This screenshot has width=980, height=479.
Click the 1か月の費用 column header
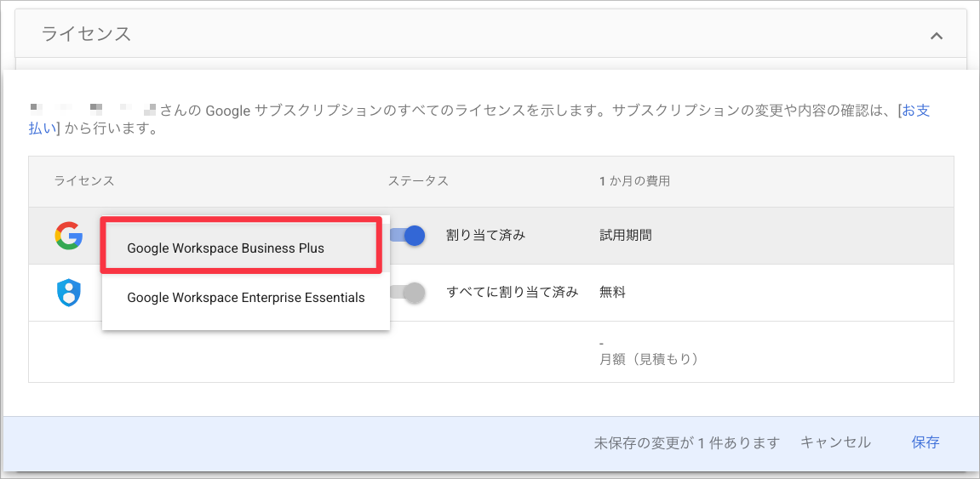(634, 181)
